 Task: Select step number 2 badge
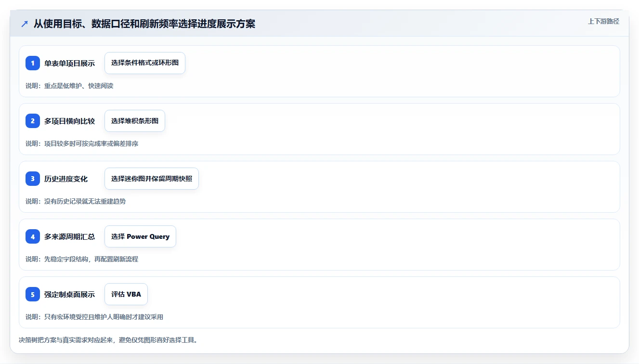click(x=33, y=121)
